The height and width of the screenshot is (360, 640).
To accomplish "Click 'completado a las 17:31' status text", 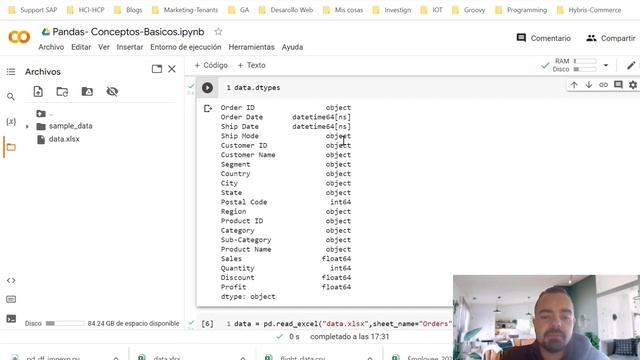I will pos(349,337).
